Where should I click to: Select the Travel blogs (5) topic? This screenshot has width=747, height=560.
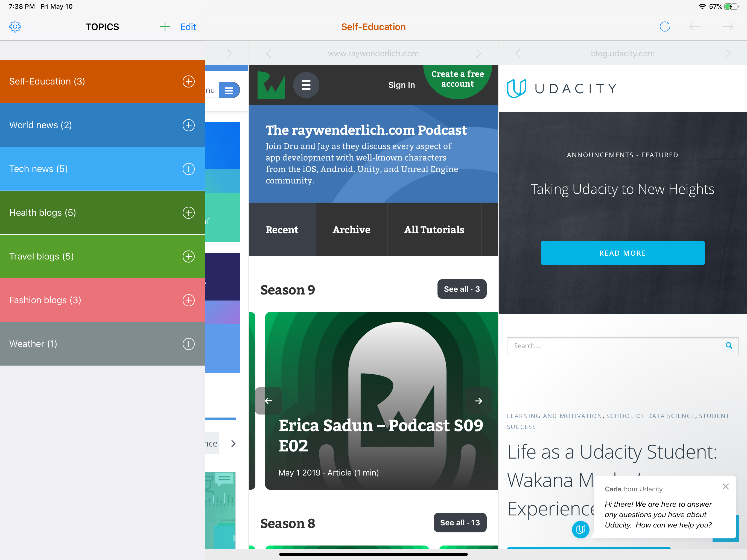[103, 256]
